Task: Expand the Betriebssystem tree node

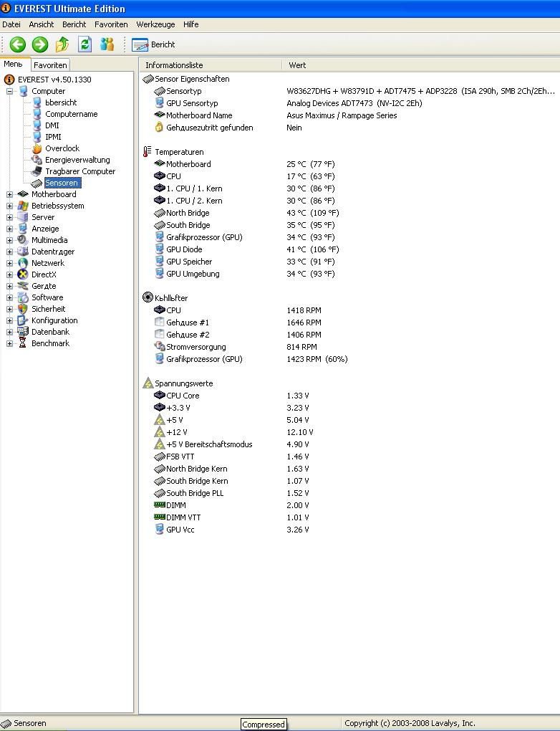Action: [x=9, y=206]
